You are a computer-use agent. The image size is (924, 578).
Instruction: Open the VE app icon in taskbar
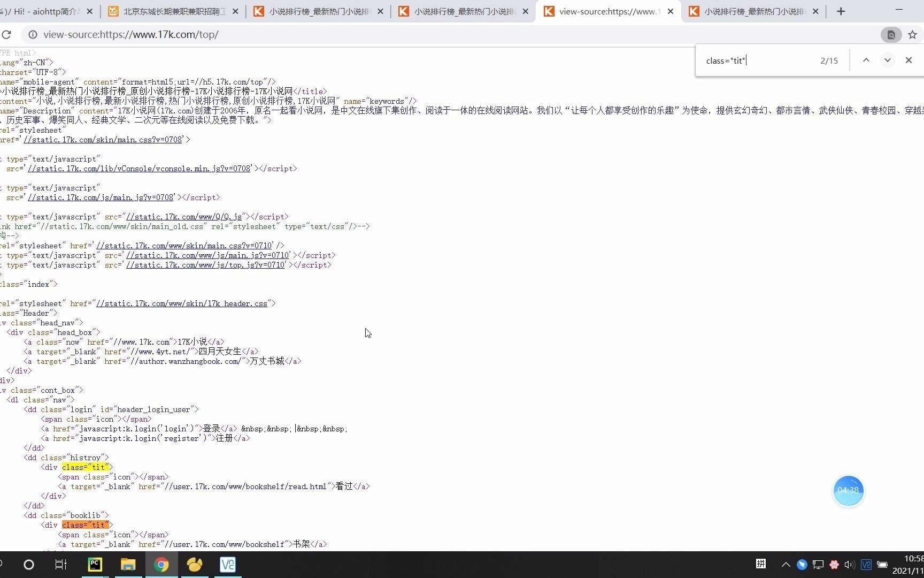pos(227,565)
